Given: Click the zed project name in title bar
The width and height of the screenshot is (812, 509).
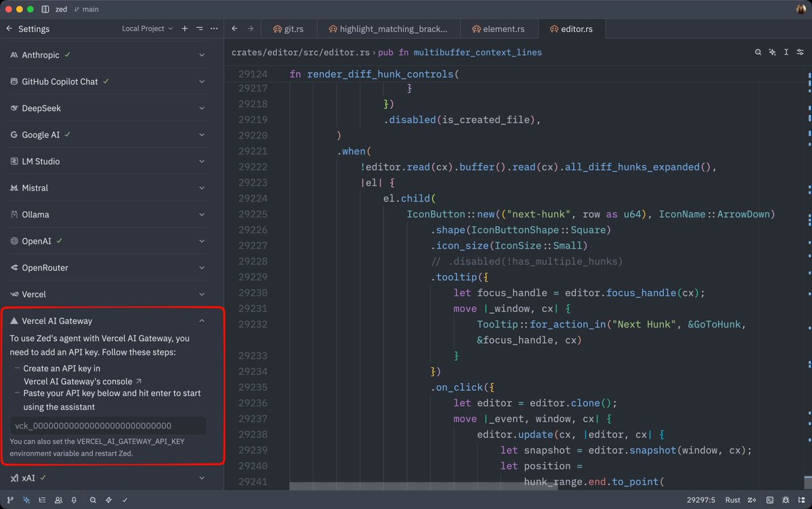Looking at the screenshot, I should pos(61,9).
